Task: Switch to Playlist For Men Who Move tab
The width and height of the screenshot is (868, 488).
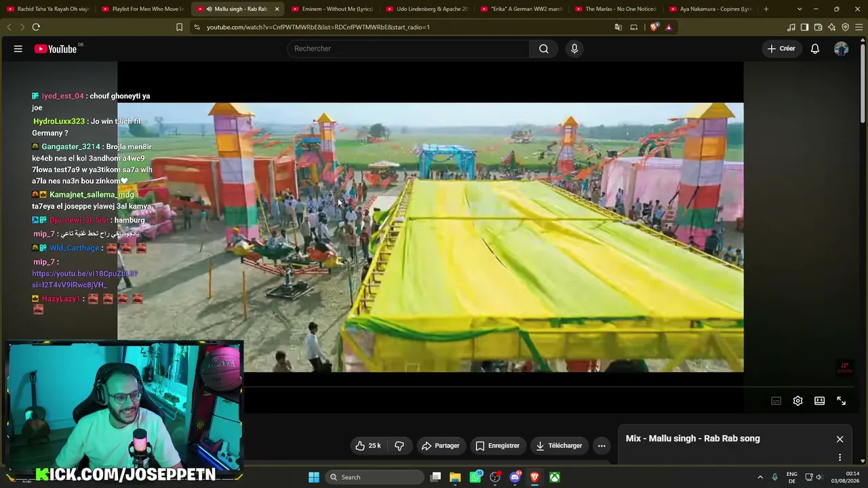Action: coord(143,9)
